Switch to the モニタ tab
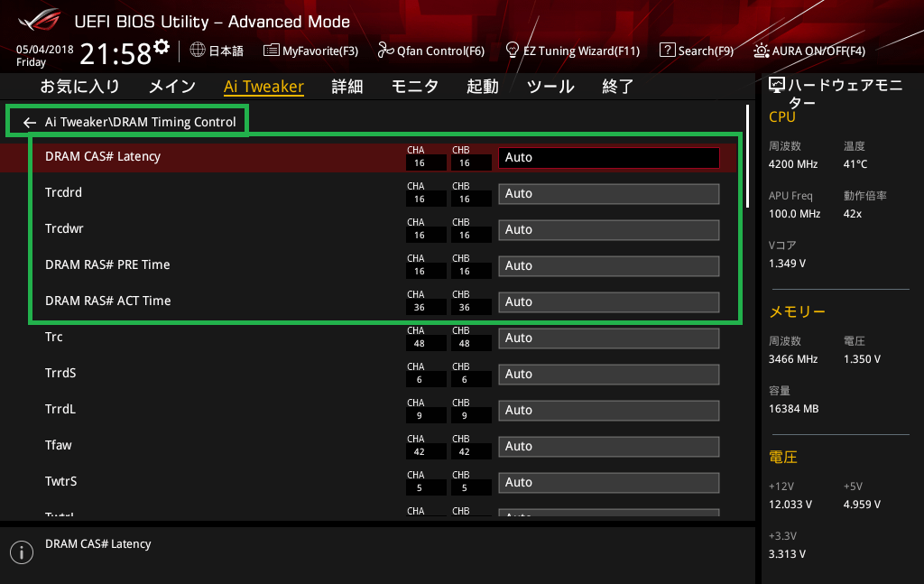Screen dimensions: 924x584 point(415,87)
